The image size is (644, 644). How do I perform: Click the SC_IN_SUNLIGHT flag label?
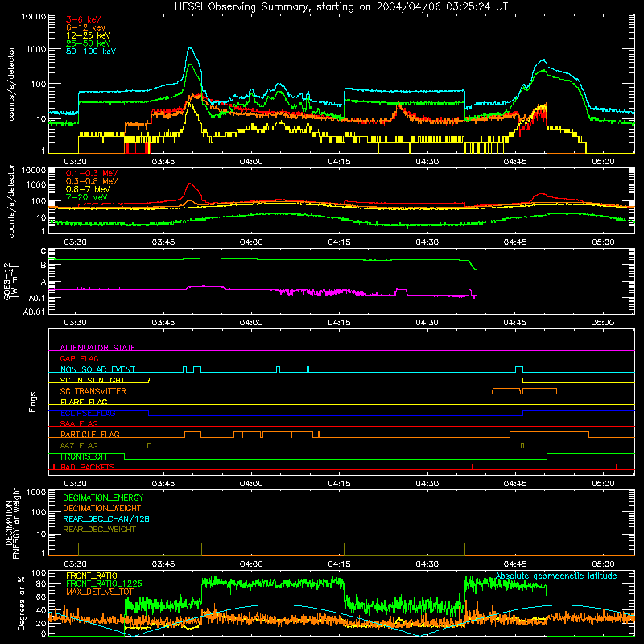93,380
